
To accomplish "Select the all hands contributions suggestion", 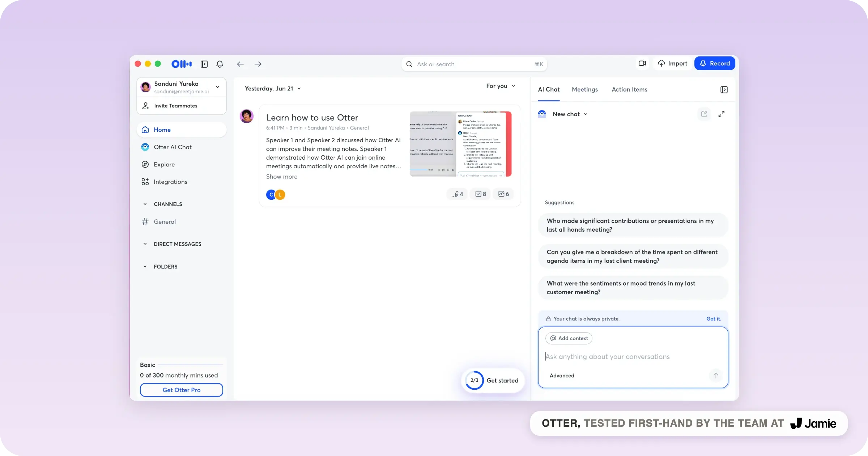I will (x=633, y=225).
